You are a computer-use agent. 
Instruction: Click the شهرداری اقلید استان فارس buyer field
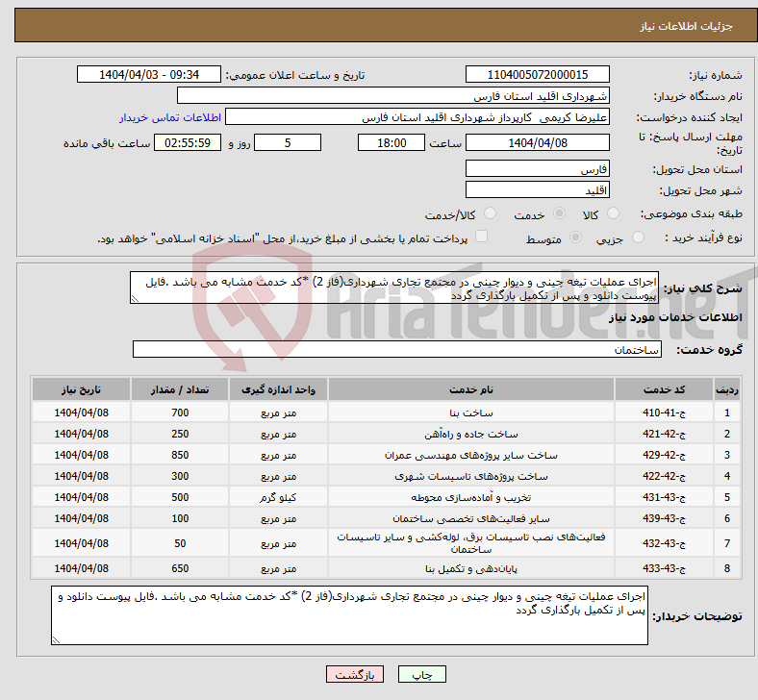pyautogui.click(x=393, y=95)
